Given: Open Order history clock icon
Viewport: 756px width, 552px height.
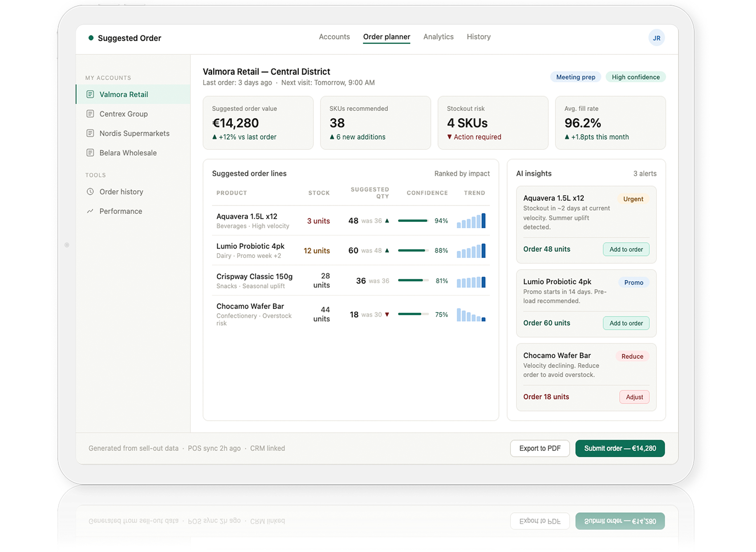Looking at the screenshot, I should (90, 192).
